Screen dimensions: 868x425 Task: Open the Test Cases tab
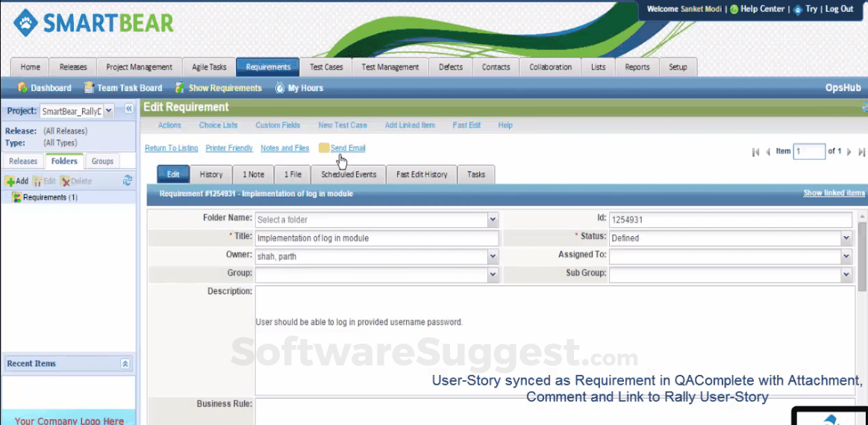pos(326,67)
